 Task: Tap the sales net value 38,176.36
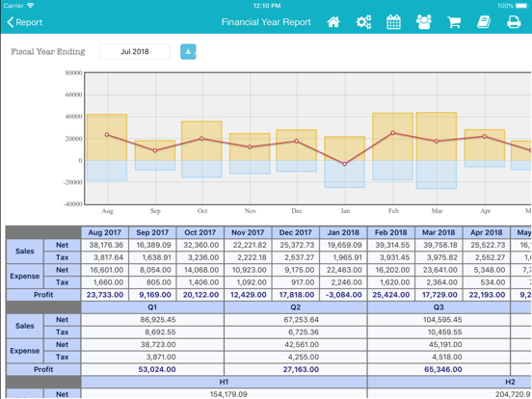[105, 245]
